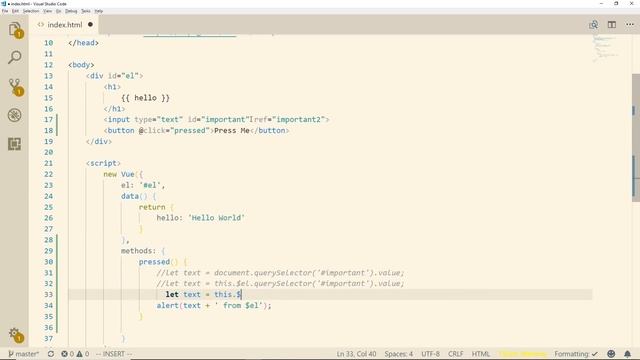Open the notifications bell
Screen dimensions: 640x360
(627, 354)
